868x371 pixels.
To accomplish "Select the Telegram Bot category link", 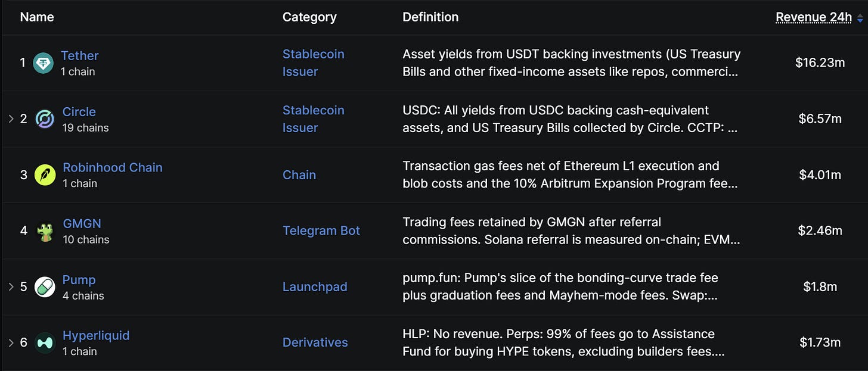I will coord(321,230).
